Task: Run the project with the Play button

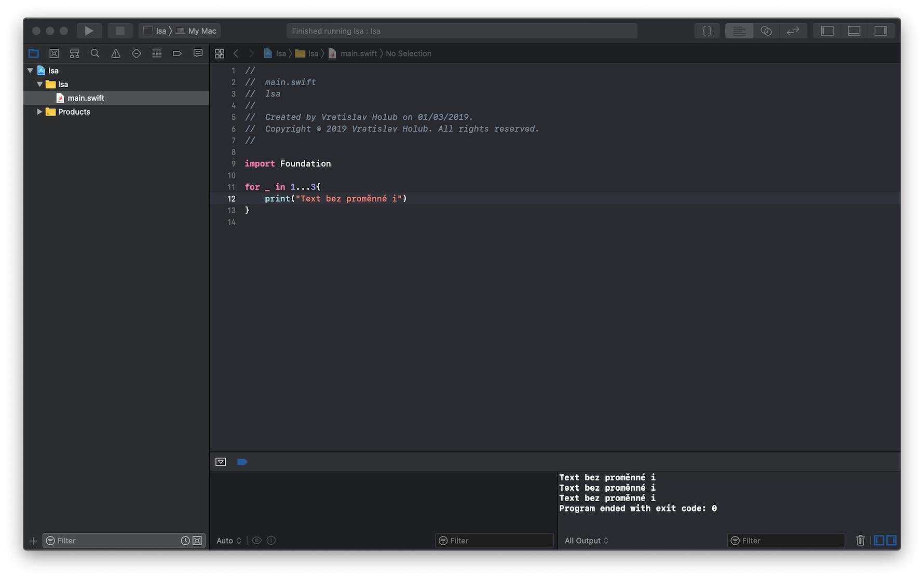Action: click(x=89, y=31)
